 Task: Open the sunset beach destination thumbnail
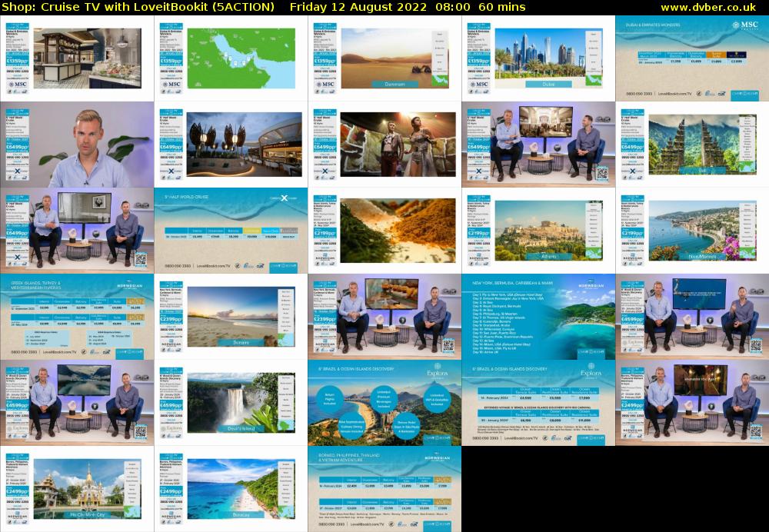click(231, 317)
